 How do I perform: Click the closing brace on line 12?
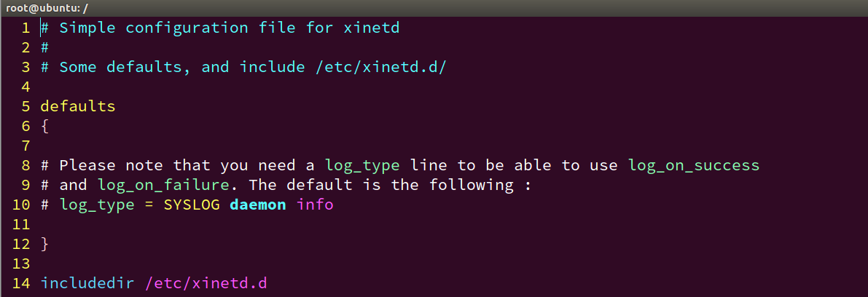tap(45, 244)
